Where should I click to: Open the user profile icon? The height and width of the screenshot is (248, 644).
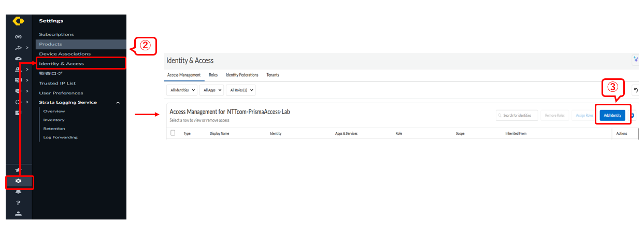click(x=19, y=213)
